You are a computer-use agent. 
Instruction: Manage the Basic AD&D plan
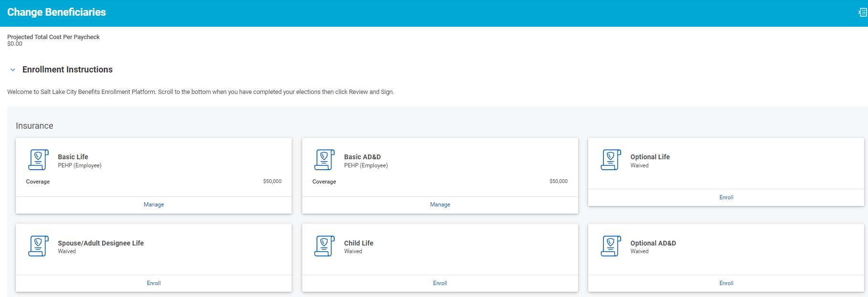pyautogui.click(x=440, y=205)
